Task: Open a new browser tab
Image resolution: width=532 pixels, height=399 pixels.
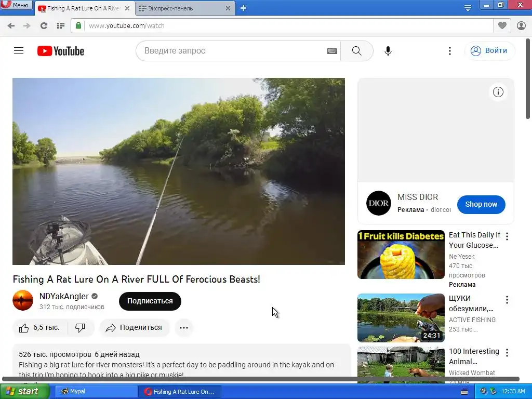Action: 243,8
